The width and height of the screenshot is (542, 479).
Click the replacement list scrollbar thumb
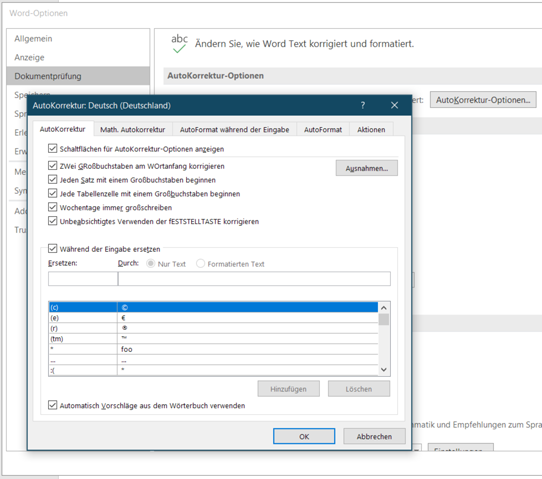384,319
